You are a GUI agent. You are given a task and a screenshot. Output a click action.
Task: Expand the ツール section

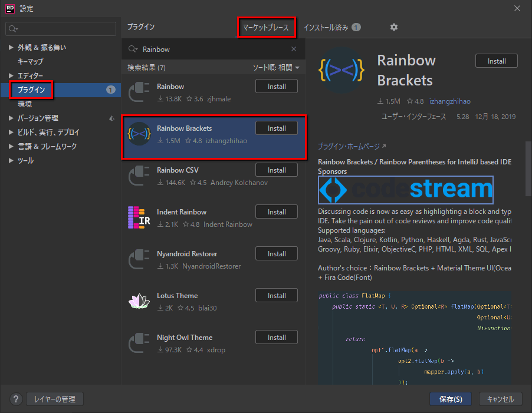[x=11, y=161]
